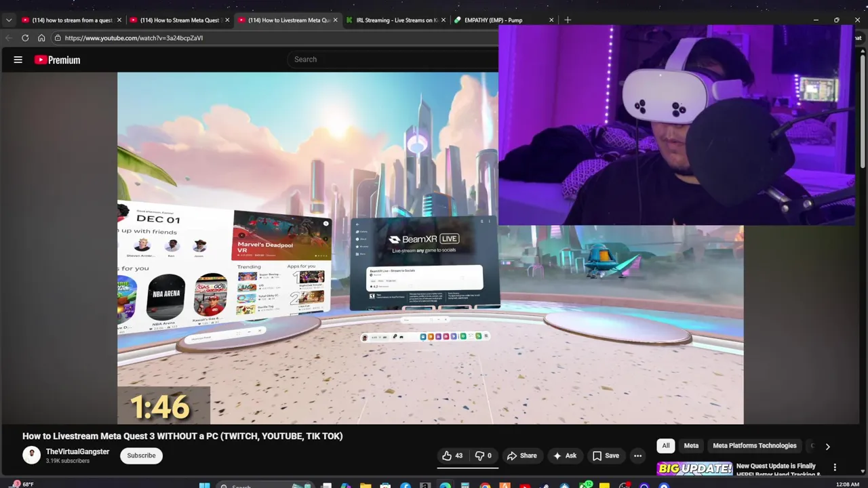Click the video title about Livestream Meta Quest 3
868x488 pixels.
[182, 436]
